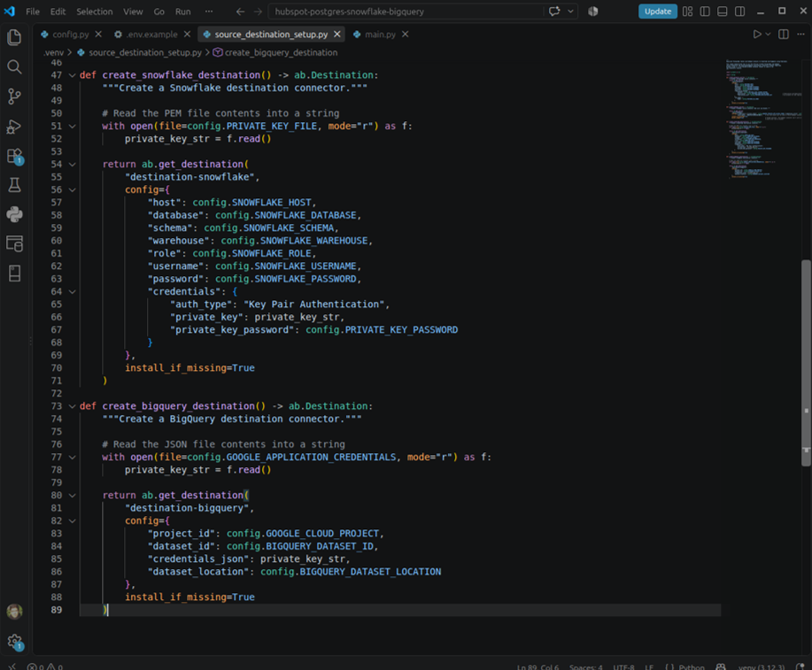
Task: Open the Explorer view in the activity bar
Action: (14, 37)
